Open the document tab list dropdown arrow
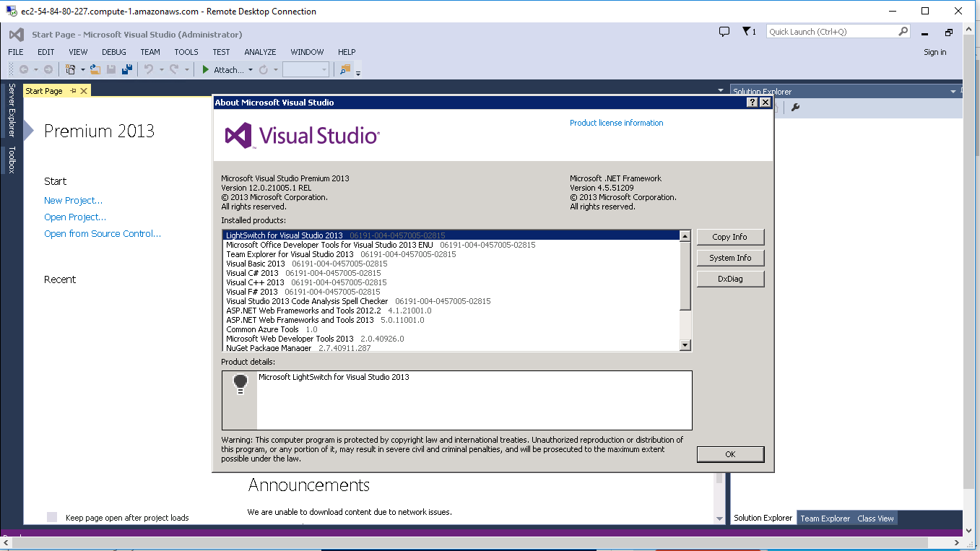This screenshot has height=551, width=980. pyautogui.click(x=721, y=91)
